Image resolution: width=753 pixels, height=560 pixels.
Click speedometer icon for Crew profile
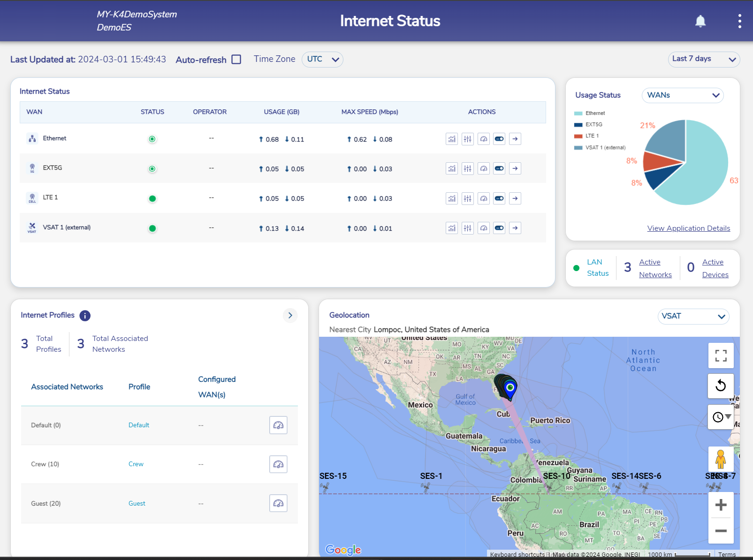[x=278, y=464]
